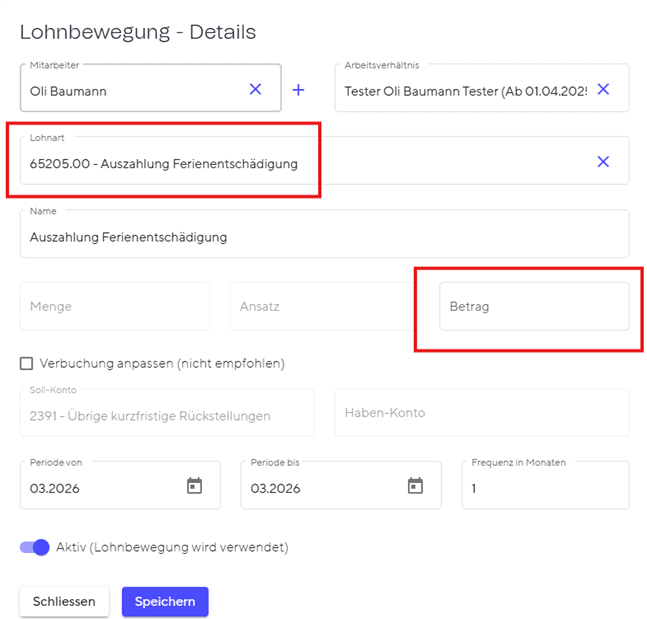Save with the Speichern button

[165, 601]
